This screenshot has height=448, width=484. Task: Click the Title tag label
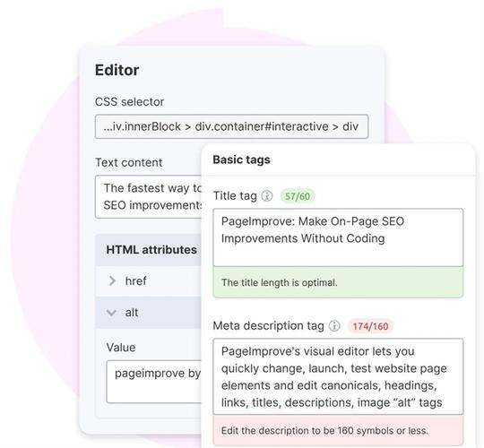pyautogui.click(x=235, y=195)
